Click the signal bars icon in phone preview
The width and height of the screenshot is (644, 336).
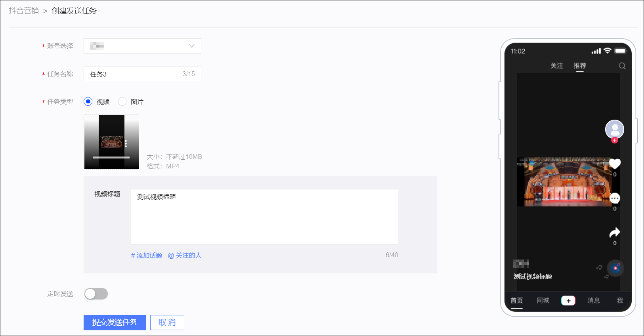click(596, 51)
